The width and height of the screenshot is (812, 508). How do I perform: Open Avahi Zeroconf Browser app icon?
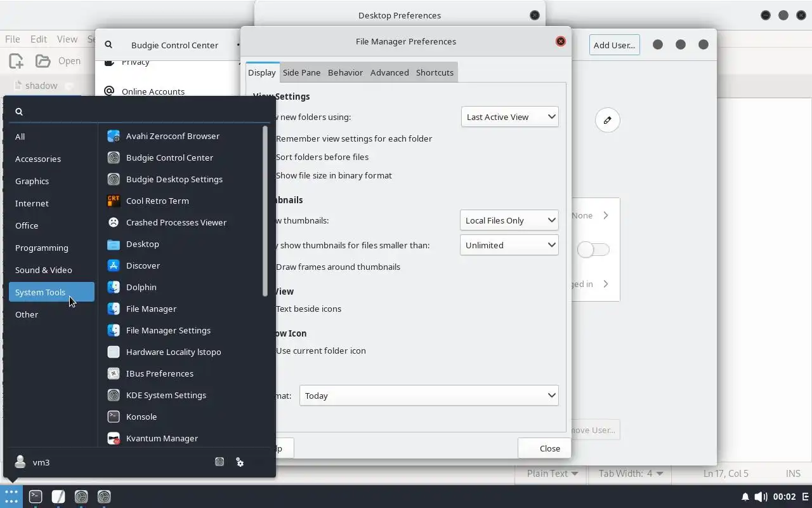pos(114,136)
